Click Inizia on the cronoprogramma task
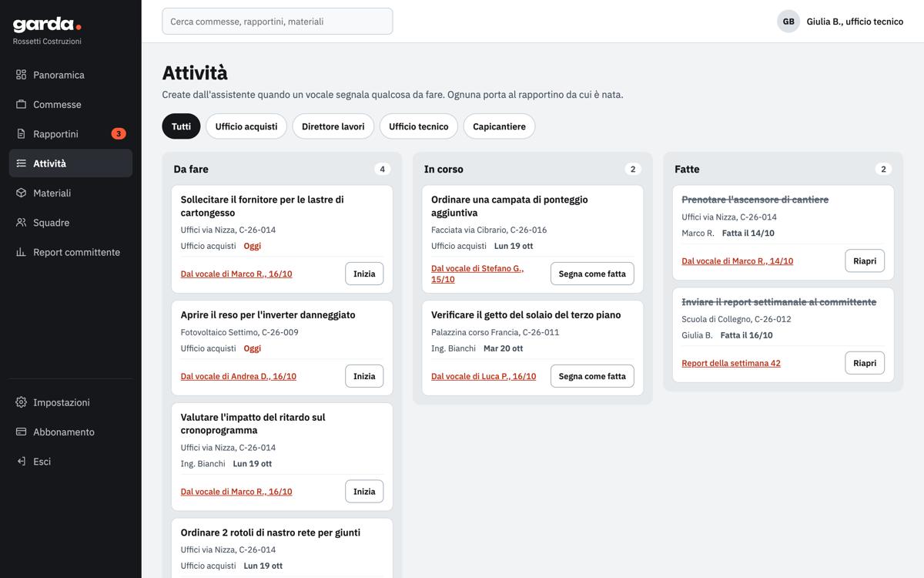The width and height of the screenshot is (924, 578). 364,492
